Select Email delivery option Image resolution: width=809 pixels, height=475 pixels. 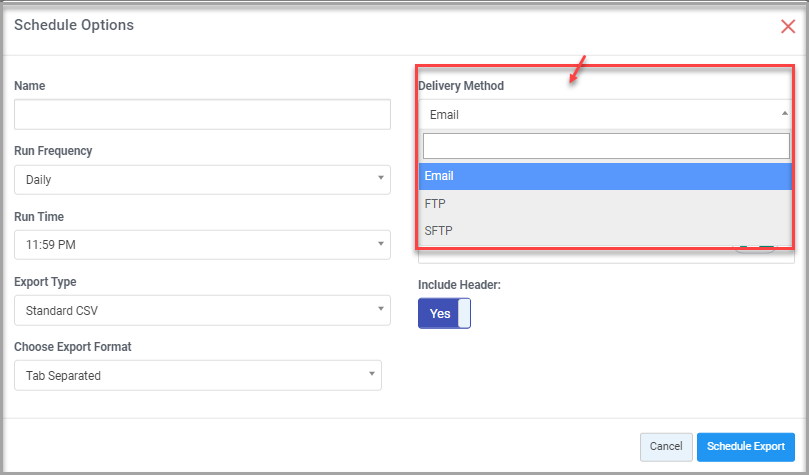pos(605,176)
